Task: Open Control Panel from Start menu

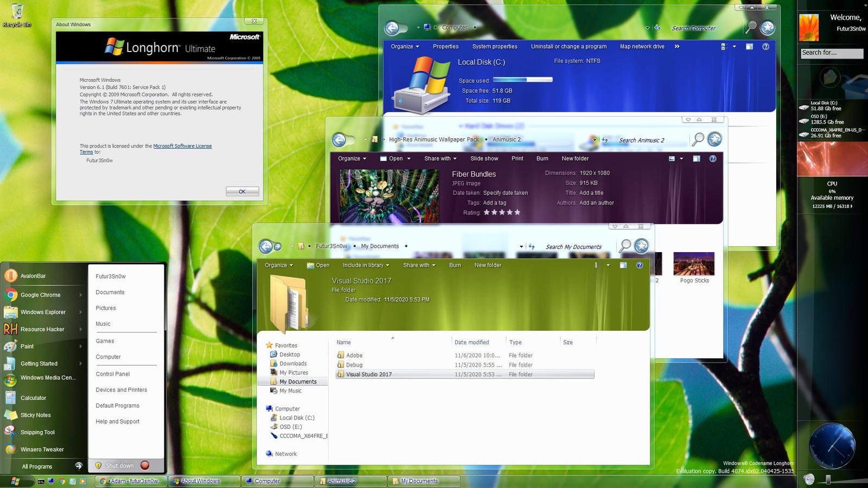Action: point(113,374)
